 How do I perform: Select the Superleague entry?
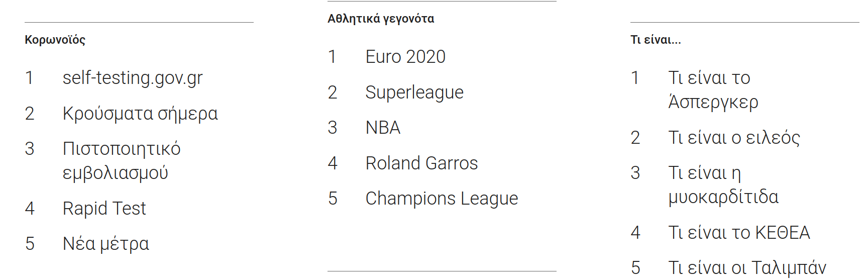414,92
